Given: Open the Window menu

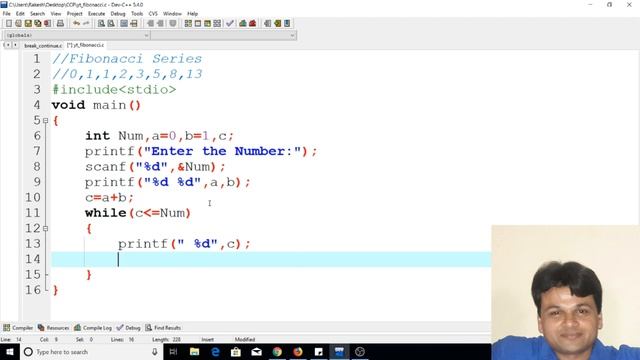Looking at the screenshot, I should tap(172, 13).
